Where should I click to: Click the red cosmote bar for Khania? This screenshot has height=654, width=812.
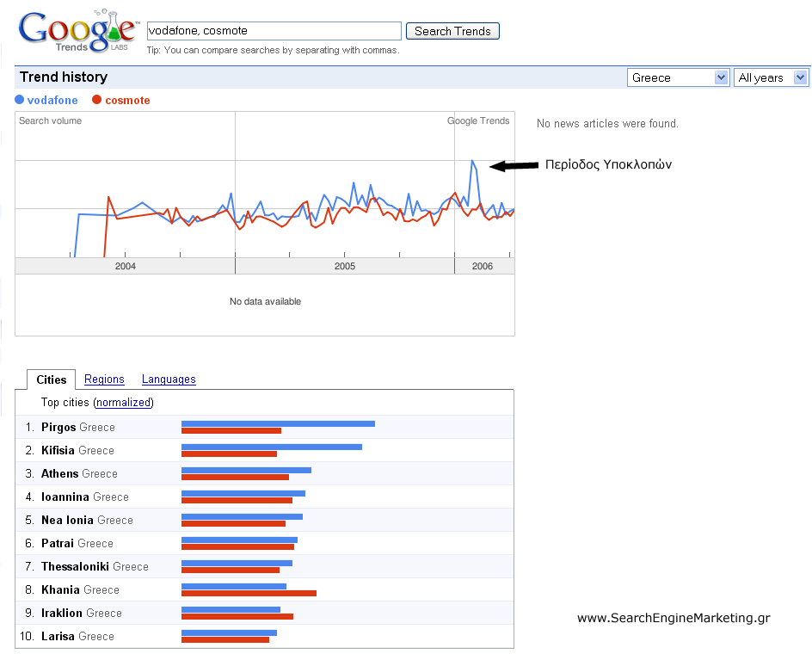pos(249,594)
